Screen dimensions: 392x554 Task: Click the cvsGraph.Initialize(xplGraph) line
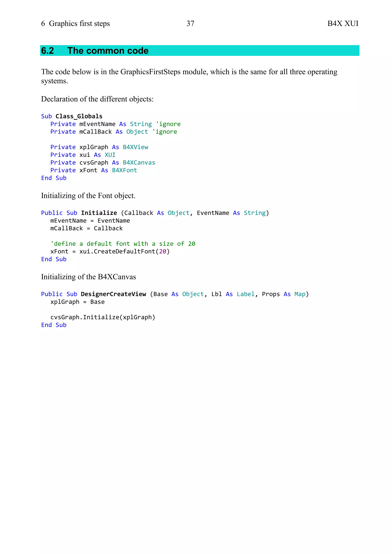point(103,317)
